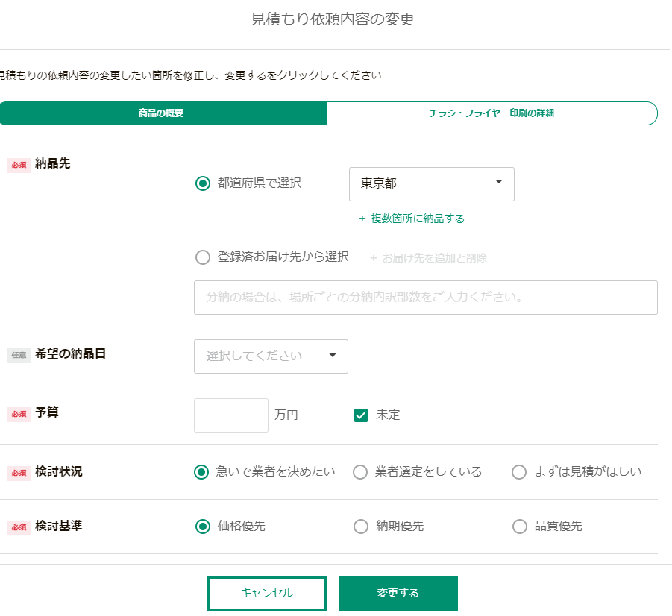The width and height of the screenshot is (672, 616).
Task: Select 価格優先 radio button
Action: pyautogui.click(x=203, y=527)
